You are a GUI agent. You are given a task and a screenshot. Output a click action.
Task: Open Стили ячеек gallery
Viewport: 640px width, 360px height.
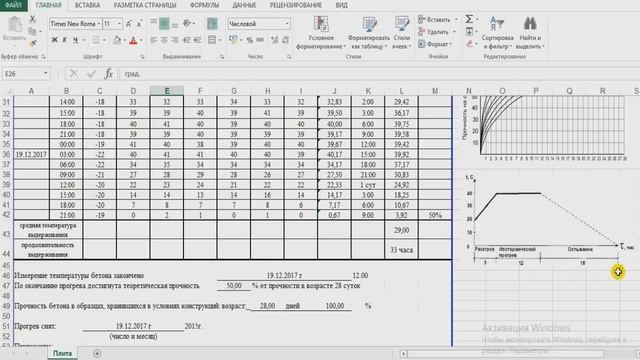click(402, 33)
